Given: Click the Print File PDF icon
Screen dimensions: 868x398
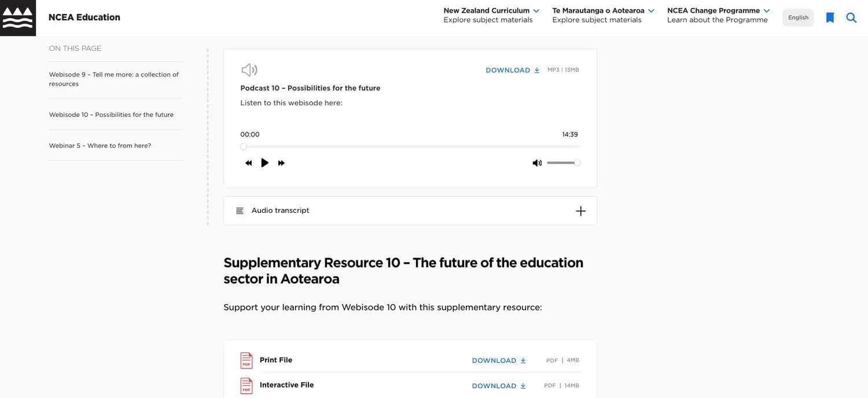Looking at the screenshot, I should point(247,360).
